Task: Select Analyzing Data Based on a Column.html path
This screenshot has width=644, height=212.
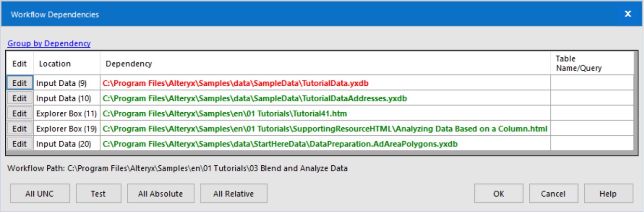Action: click(x=325, y=129)
